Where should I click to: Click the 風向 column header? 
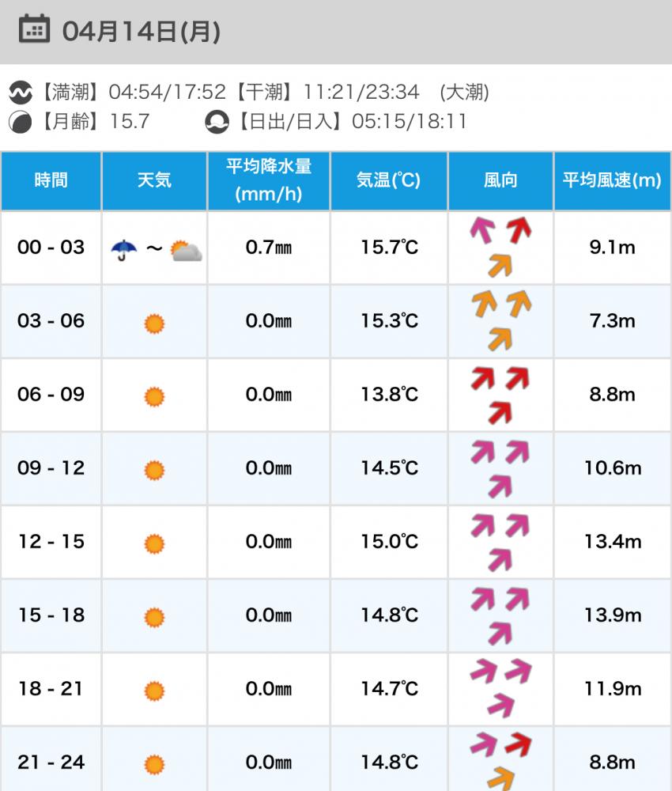(x=500, y=180)
